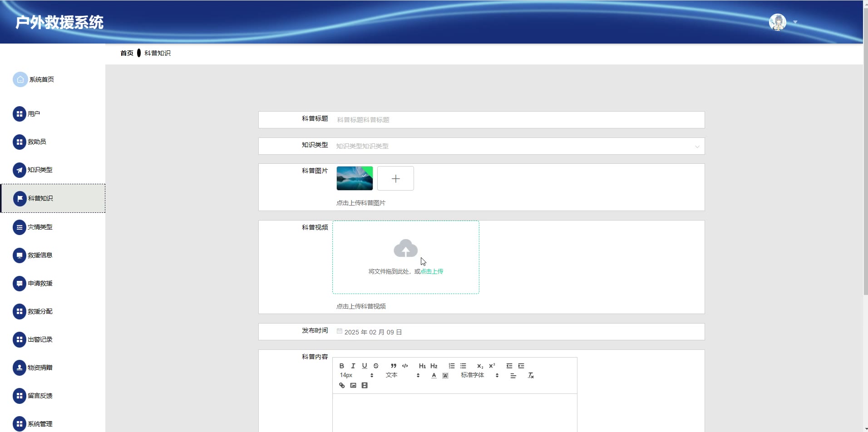Toggle bold formatting in the editor
The width and height of the screenshot is (868, 432).
[x=342, y=366]
